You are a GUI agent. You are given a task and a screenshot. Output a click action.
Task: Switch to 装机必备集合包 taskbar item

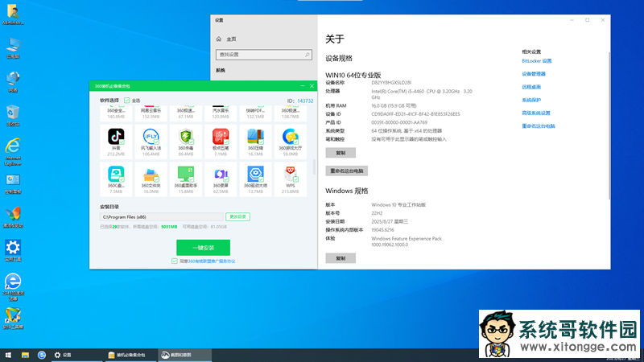pos(130,355)
